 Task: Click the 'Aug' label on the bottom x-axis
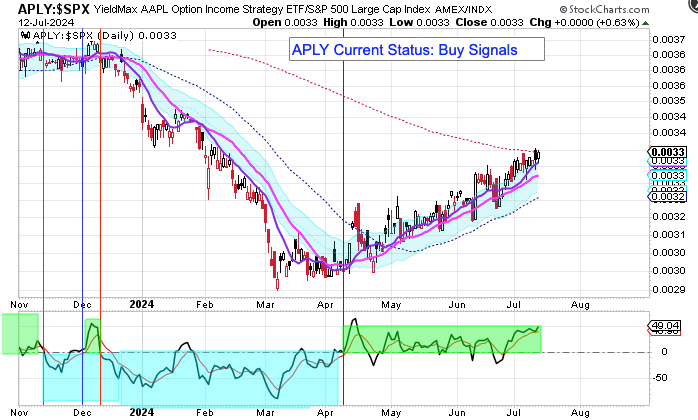click(580, 411)
